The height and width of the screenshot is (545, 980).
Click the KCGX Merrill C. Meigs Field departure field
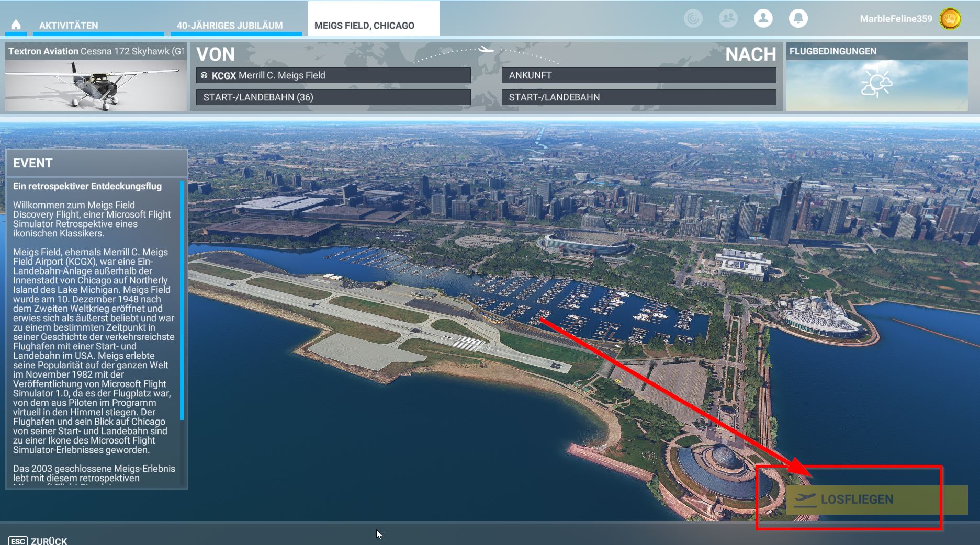click(x=333, y=75)
